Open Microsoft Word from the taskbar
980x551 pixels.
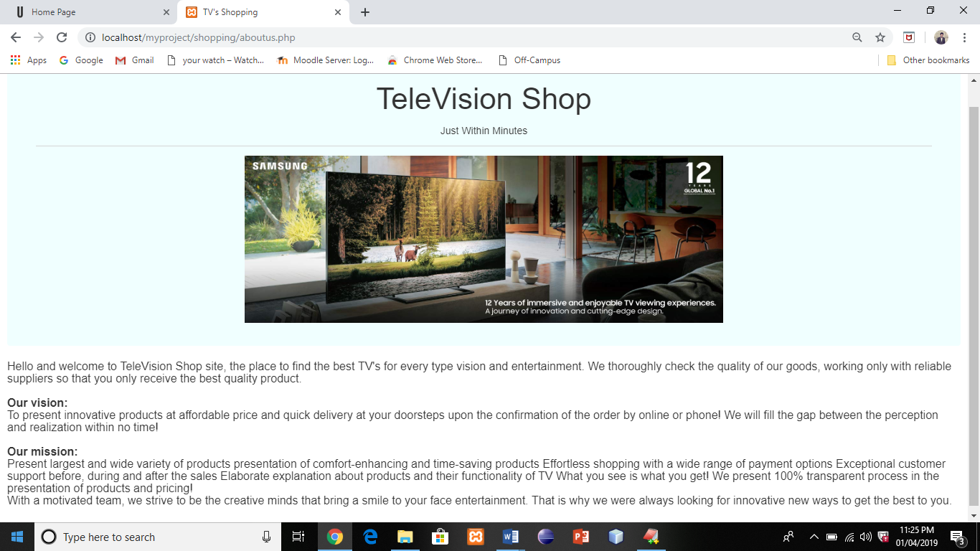511,537
